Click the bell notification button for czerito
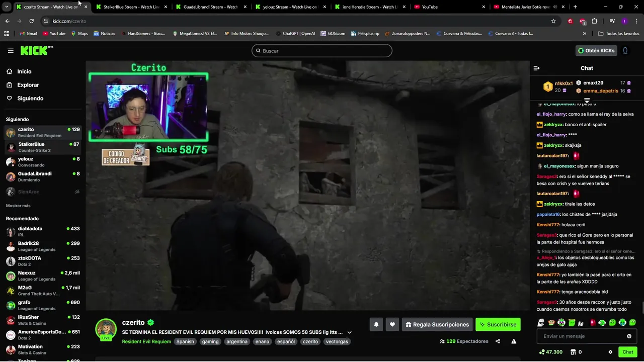This screenshot has height=362, width=644. pyautogui.click(x=376, y=325)
